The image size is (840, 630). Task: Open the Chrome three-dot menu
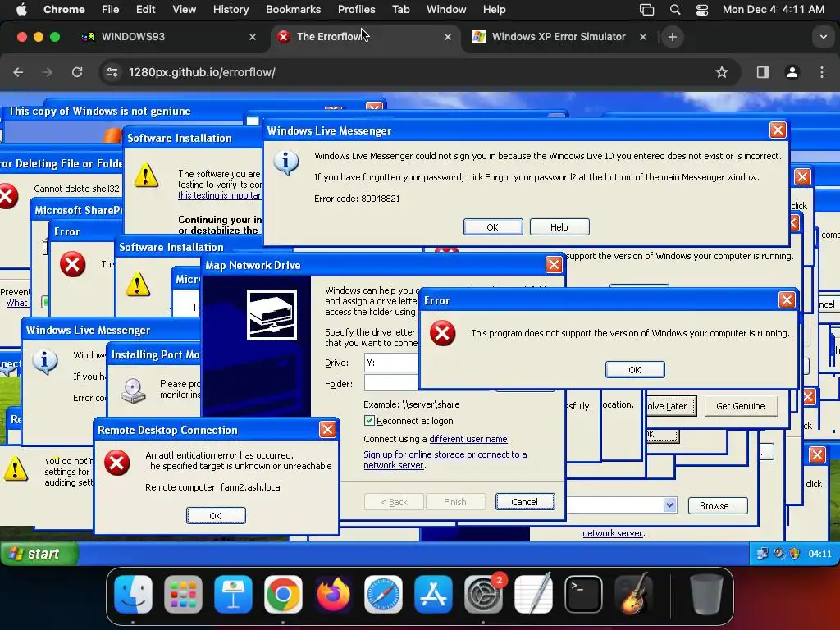pyautogui.click(x=822, y=72)
